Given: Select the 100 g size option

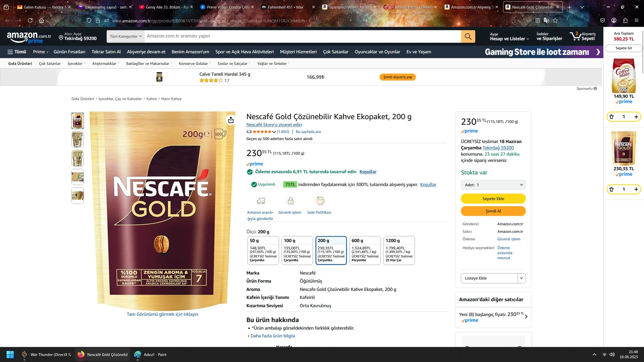Looking at the screenshot, I should [297, 250].
